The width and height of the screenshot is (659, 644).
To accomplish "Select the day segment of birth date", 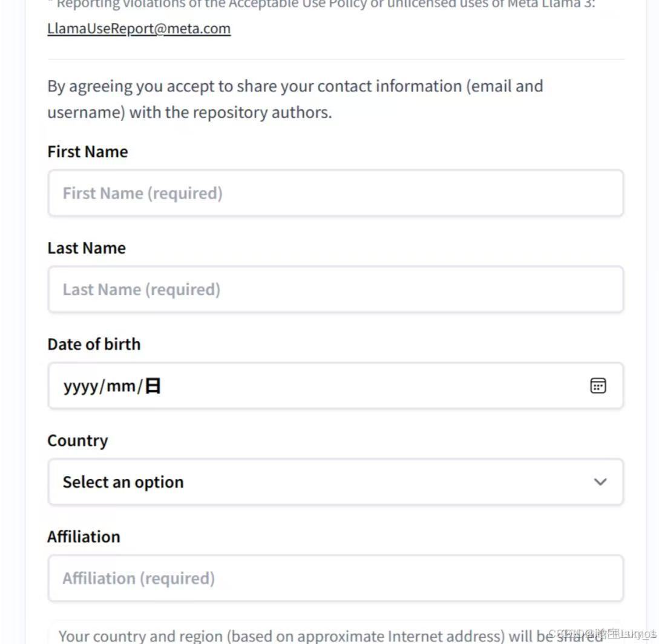I will click(153, 386).
